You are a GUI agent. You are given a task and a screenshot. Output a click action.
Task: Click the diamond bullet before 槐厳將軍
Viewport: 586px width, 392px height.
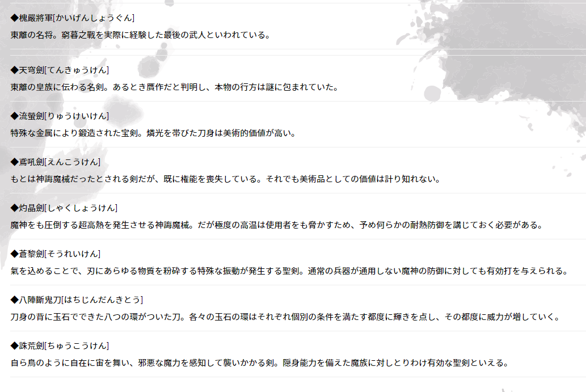pos(15,18)
